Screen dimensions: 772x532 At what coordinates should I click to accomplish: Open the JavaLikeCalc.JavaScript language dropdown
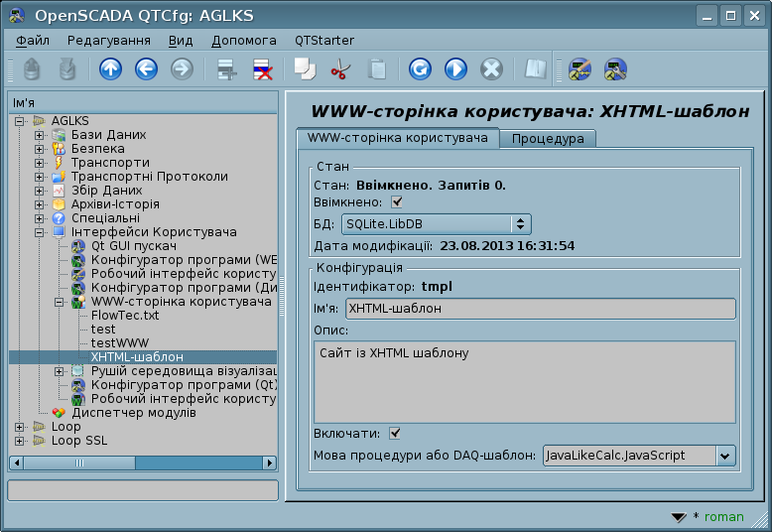coord(639,456)
